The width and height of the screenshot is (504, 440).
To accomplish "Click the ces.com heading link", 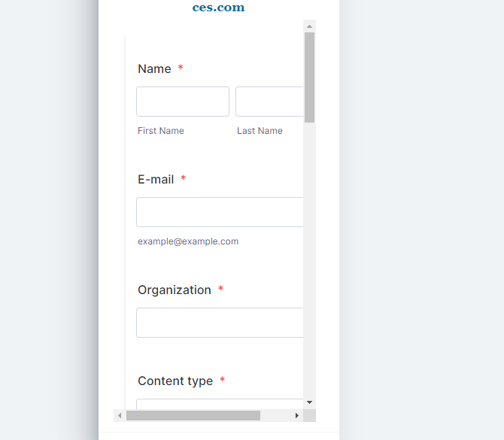I will 219,8.
